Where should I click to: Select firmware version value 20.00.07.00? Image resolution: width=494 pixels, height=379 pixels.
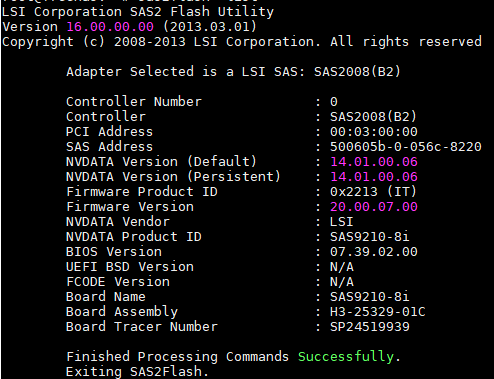coord(374,207)
